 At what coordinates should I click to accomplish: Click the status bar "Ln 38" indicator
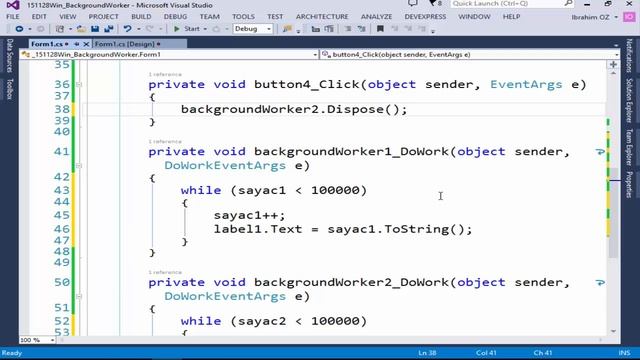coord(427,353)
